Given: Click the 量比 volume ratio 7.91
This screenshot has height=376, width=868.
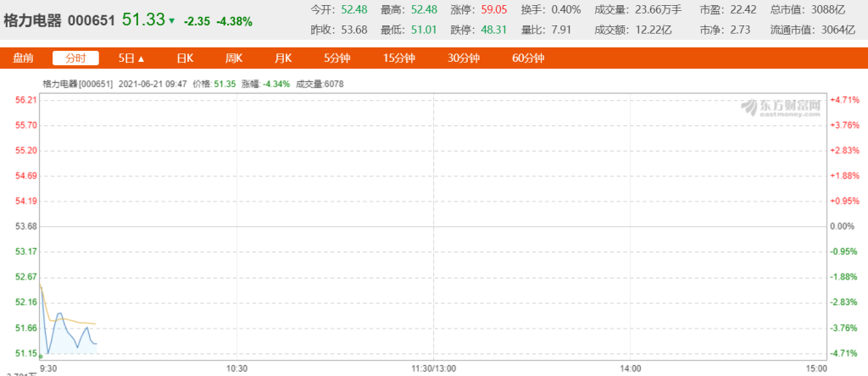Looking at the screenshot, I should [x=561, y=30].
